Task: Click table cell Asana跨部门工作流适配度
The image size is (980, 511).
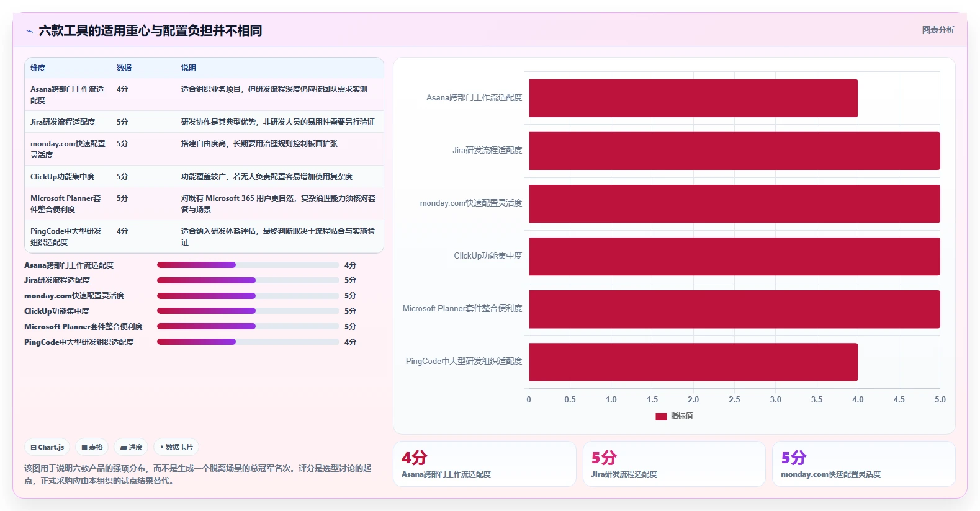Action: (x=68, y=94)
